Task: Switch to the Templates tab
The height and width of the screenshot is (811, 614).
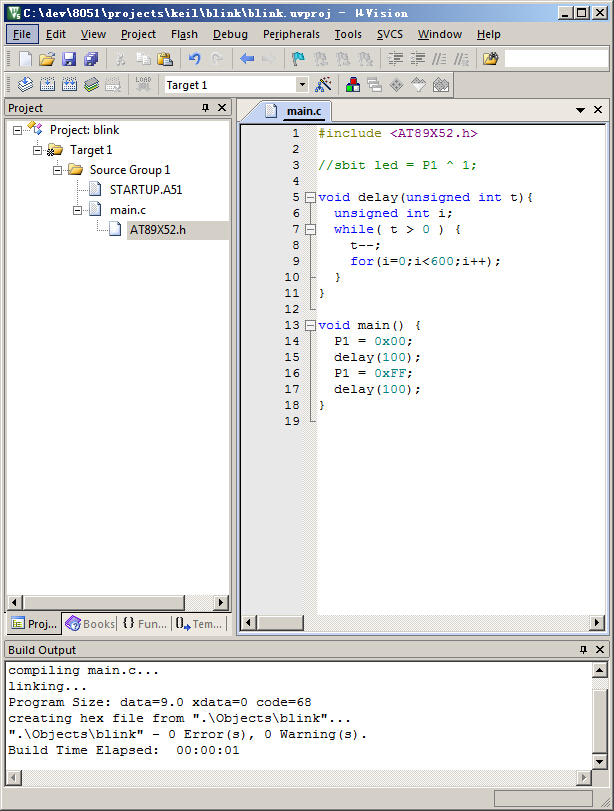Action: [199, 624]
